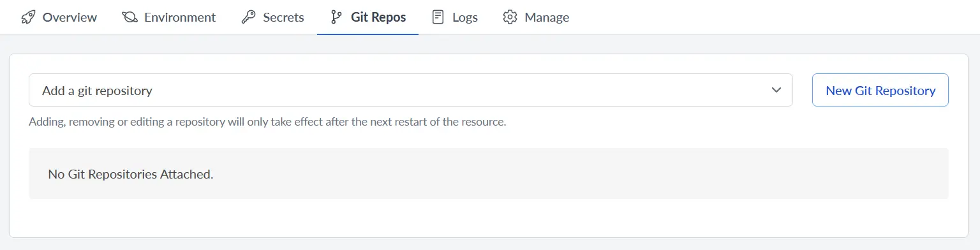Open the Add a git repository dropdown
This screenshot has height=250, width=980.
pos(411,91)
